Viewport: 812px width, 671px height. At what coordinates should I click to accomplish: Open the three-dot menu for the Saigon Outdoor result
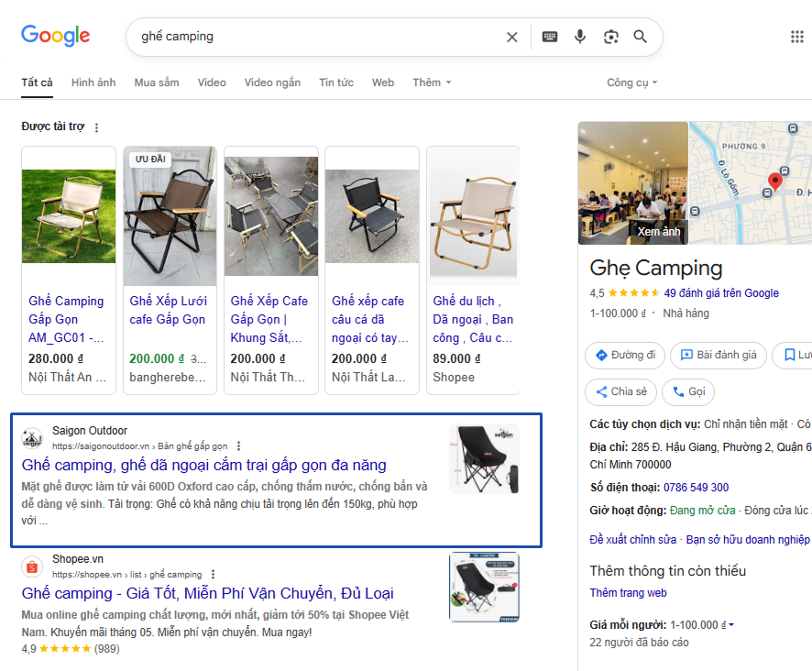coord(238,446)
